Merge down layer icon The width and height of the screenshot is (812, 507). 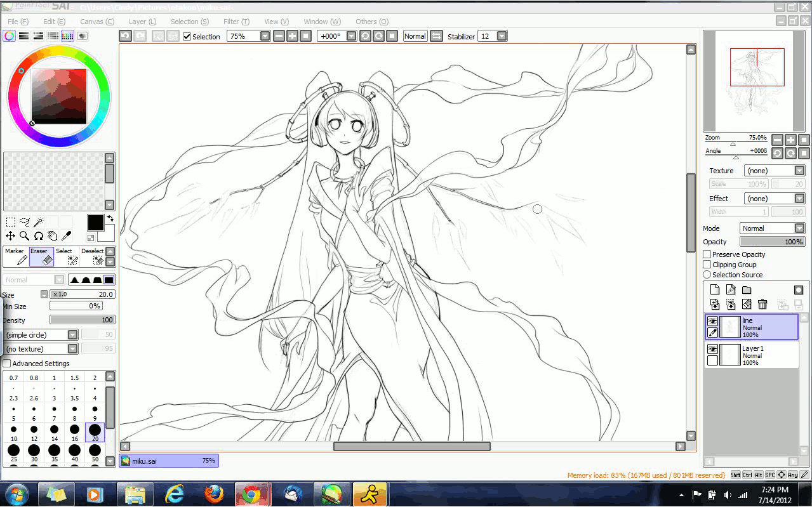point(731,305)
